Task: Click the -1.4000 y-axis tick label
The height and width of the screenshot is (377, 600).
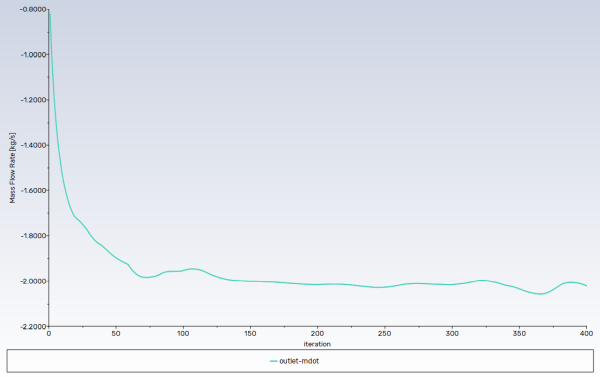Action: pos(33,145)
